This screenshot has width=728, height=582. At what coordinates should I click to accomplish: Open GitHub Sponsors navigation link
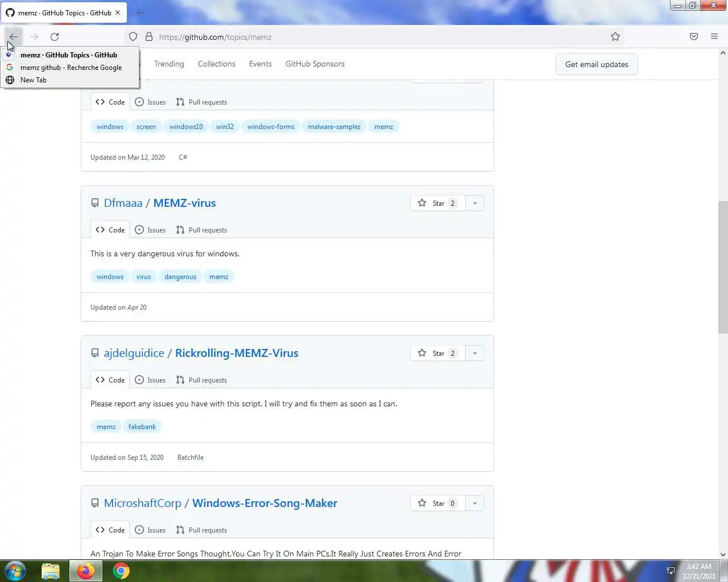(315, 64)
